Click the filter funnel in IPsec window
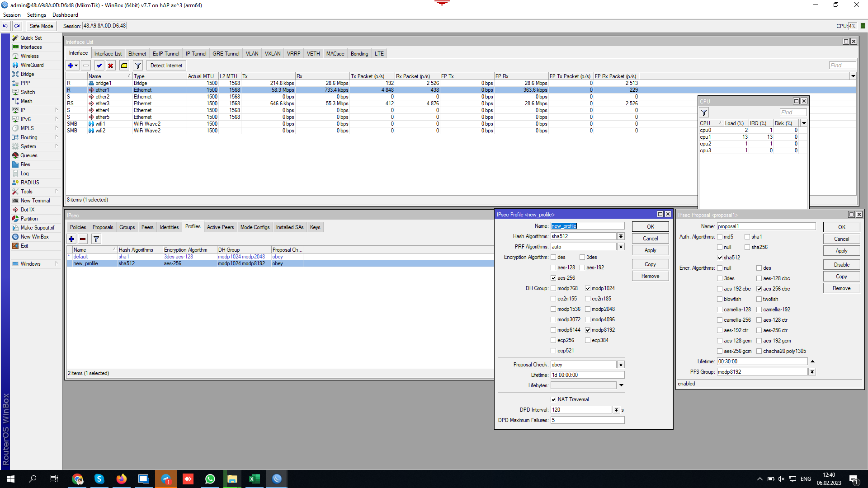The image size is (868, 488). pos(96,239)
